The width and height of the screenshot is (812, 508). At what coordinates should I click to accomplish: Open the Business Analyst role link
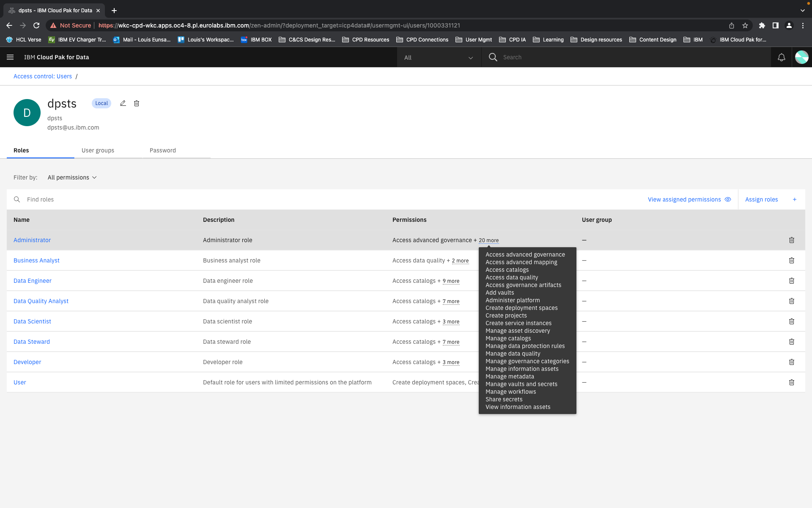[x=36, y=260]
